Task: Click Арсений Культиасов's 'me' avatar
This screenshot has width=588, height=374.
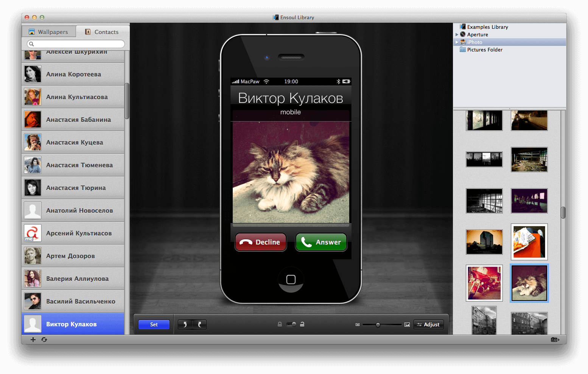Action: tap(33, 233)
